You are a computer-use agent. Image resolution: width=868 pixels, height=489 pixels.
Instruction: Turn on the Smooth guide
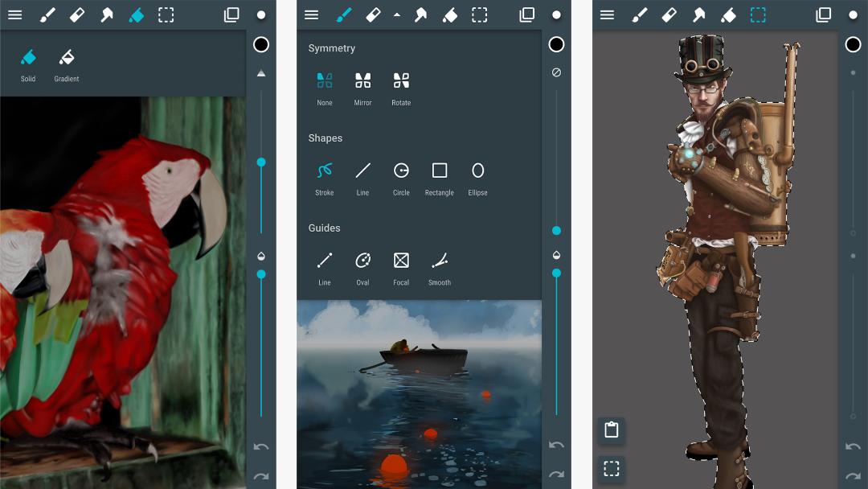pos(440,269)
